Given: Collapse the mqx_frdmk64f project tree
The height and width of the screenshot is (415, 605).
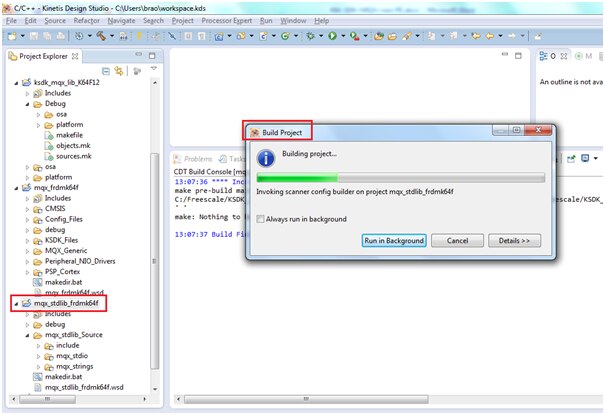Looking at the screenshot, I should [16, 188].
